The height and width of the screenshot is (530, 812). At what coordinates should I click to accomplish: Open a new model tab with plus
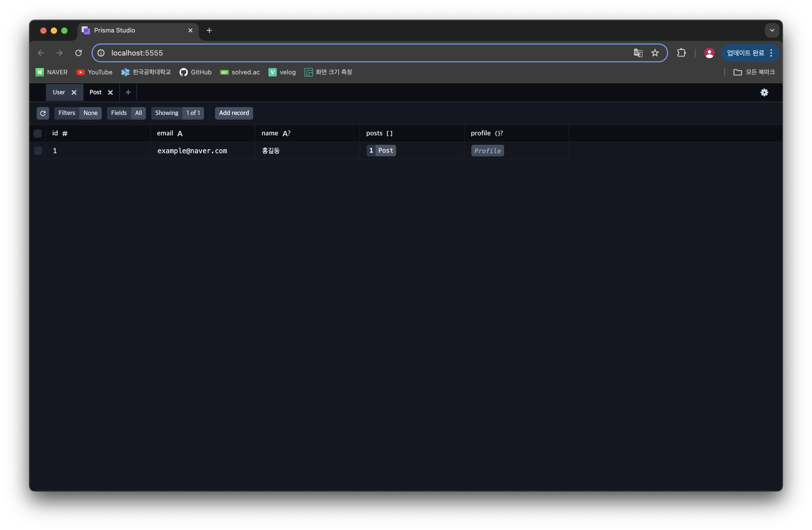[128, 92]
